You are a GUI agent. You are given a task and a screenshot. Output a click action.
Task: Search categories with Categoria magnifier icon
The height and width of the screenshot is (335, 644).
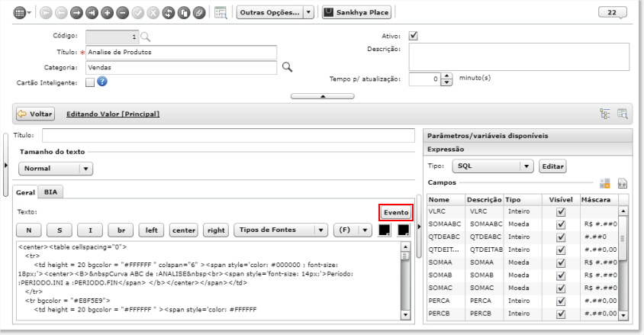pos(287,67)
